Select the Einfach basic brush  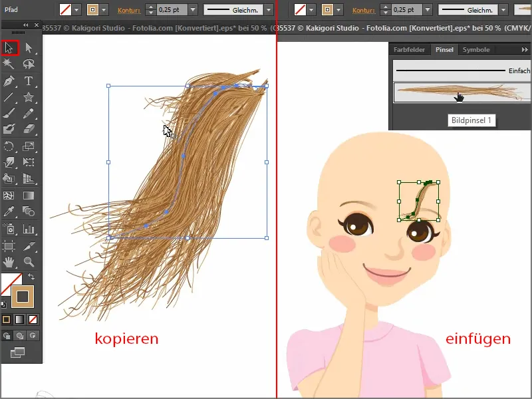[462, 70]
